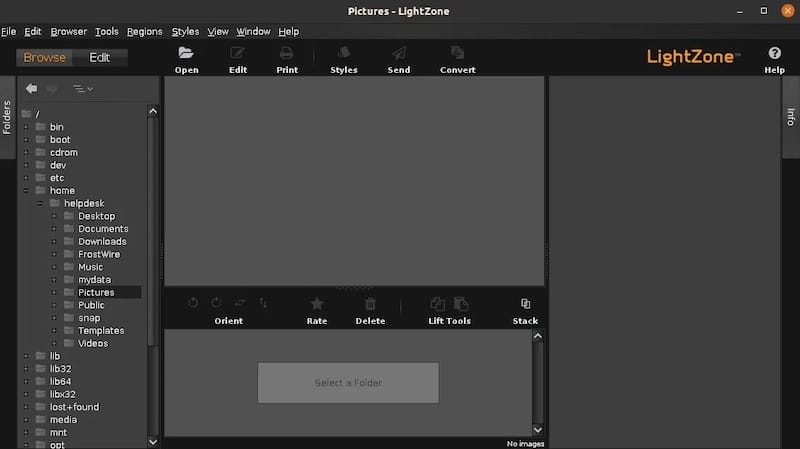Click the LightZone logo
The width and height of the screenshot is (800, 449).
pyautogui.click(x=693, y=57)
